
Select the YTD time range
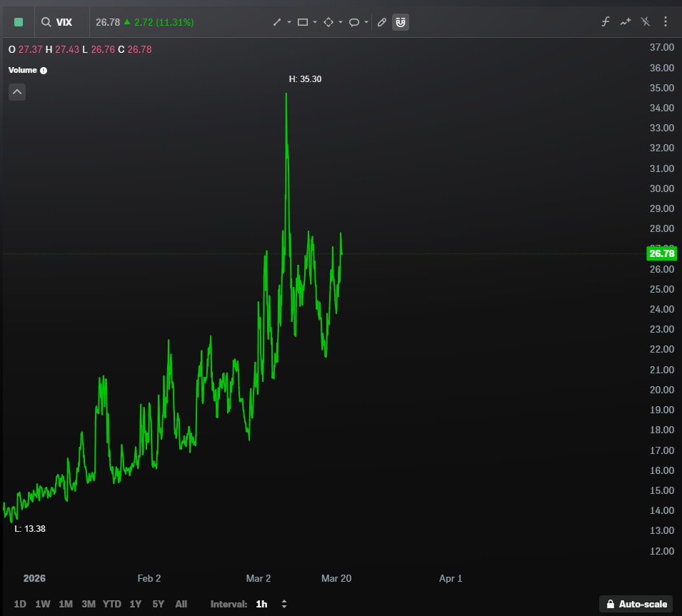click(112, 604)
